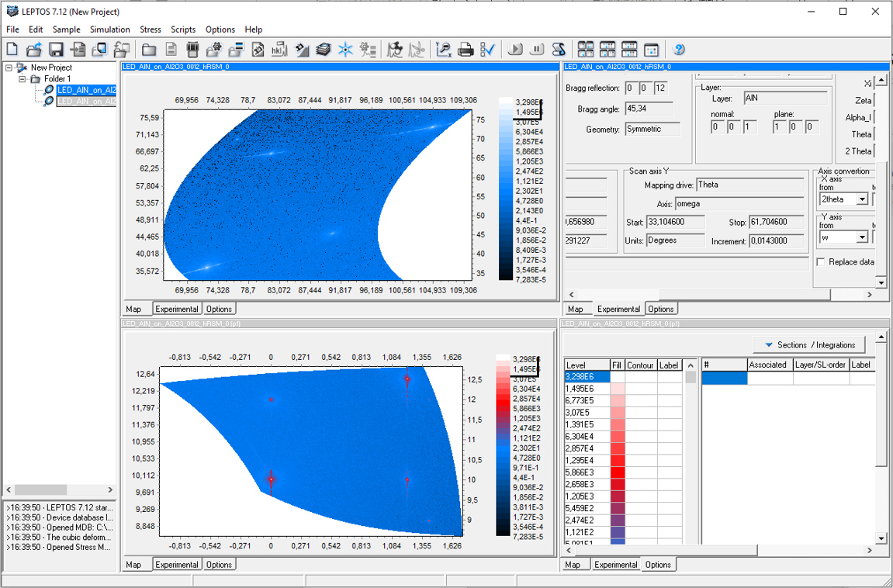Enable the Replace data checkbox
This screenshot has height=588, width=893.
[821, 262]
